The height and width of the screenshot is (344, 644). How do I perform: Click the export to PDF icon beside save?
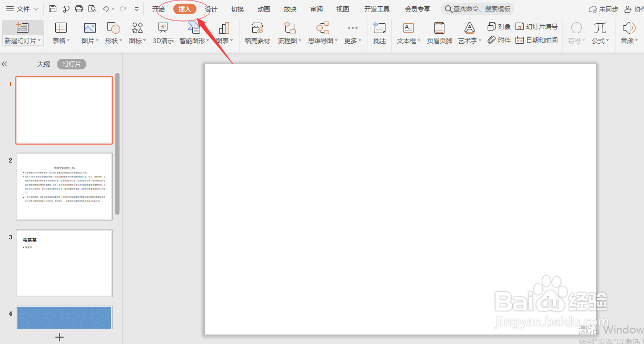tap(66, 9)
